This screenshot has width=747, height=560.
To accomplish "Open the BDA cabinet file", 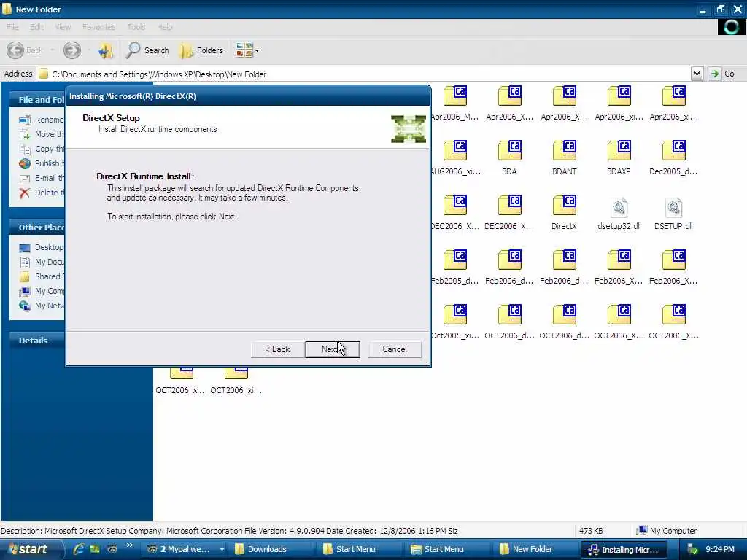I will [x=509, y=158].
